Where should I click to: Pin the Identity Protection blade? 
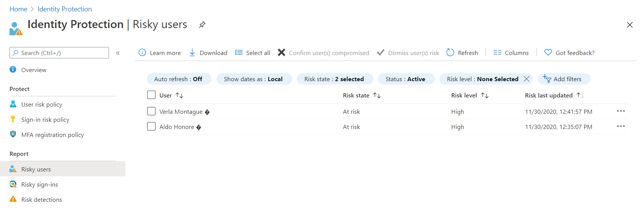pos(202,25)
